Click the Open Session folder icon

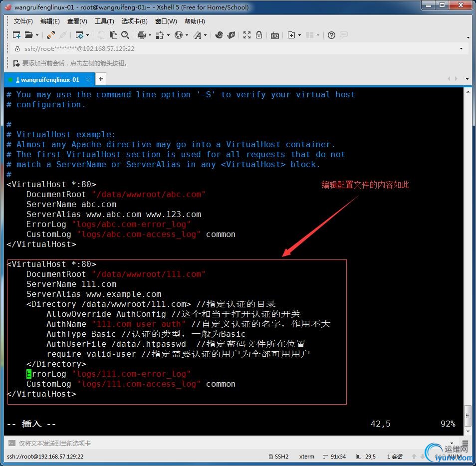(x=29, y=35)
